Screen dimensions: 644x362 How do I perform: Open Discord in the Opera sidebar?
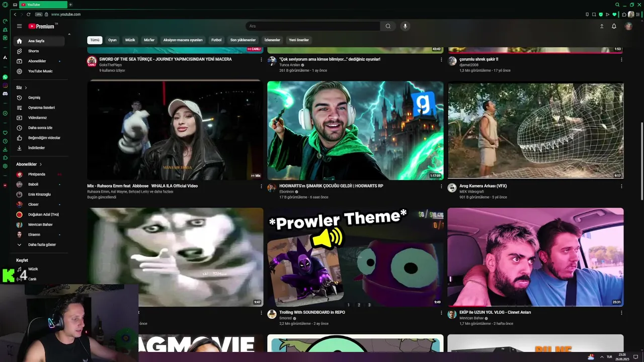point(5,94)
